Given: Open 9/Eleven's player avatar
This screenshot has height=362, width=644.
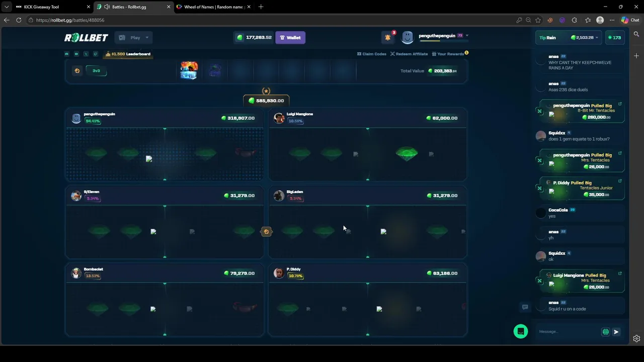Looking at the screenshot, I should 76,196.
